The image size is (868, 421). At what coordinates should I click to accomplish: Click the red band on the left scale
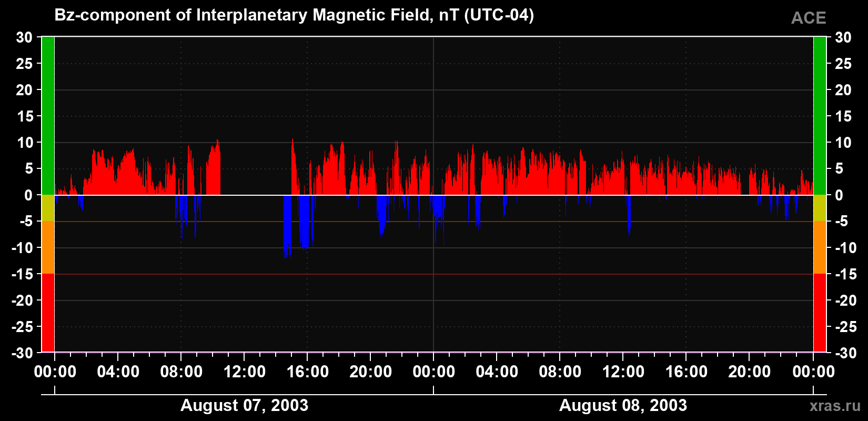pyautogui.click(x=48, y=313)
